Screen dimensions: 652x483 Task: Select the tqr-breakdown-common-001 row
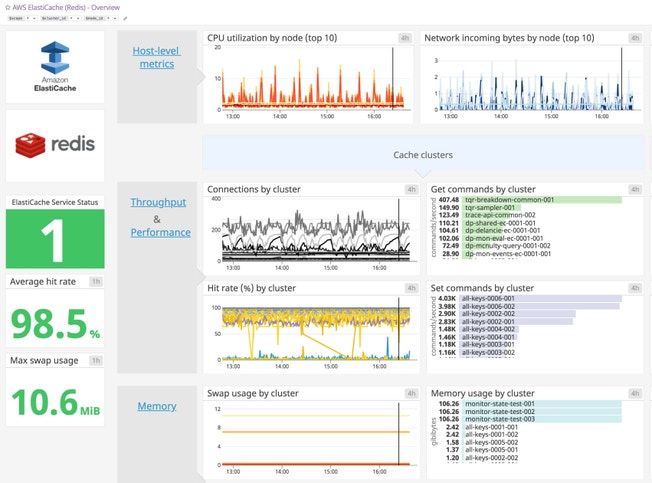pyautogui.click(x=530, y=200)
